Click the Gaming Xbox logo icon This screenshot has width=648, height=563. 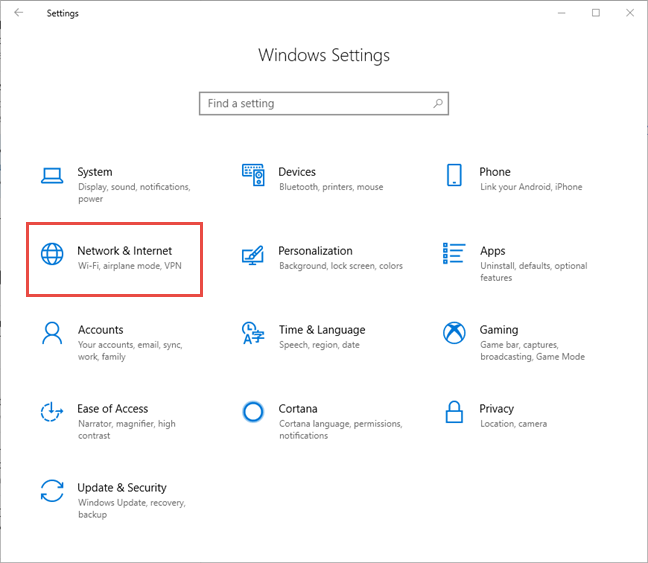[454, 333]
